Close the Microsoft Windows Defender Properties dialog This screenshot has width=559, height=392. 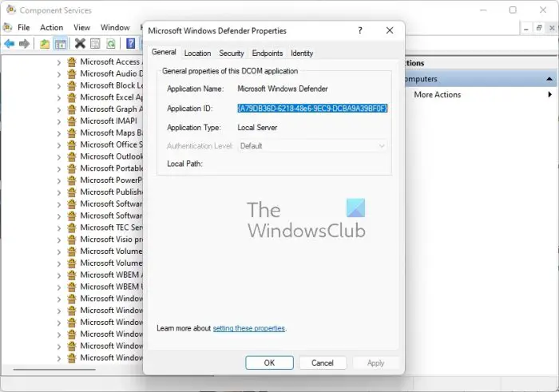(390, 30)
